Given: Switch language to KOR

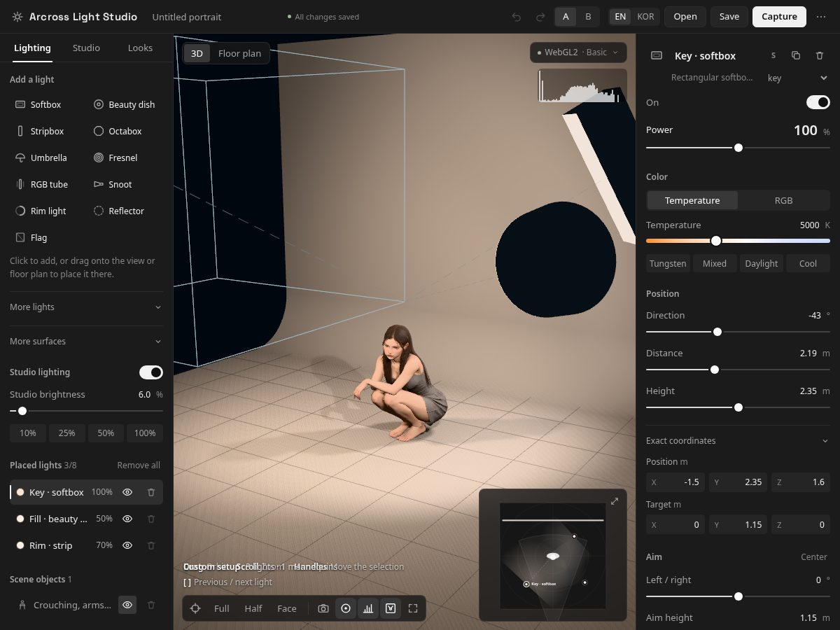Looking at the screenshot, I should [x=645, y=17].
